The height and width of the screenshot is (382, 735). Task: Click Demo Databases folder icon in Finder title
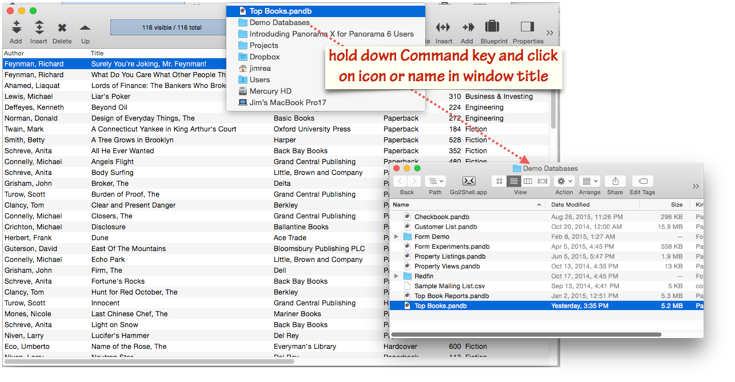coord(517,168)
